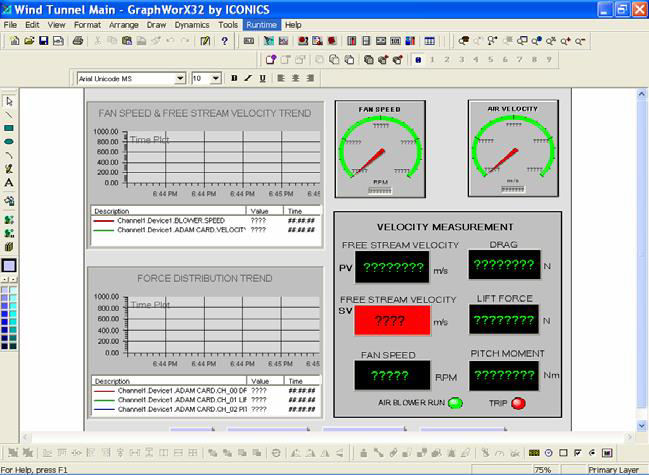
Task: Save display with floppy disk icon
Action: pos(43,41)
